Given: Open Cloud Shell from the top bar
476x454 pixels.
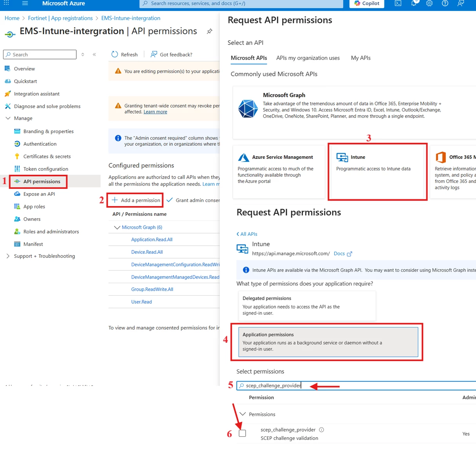Looking at the screenshot, I should tap(398, 3).
